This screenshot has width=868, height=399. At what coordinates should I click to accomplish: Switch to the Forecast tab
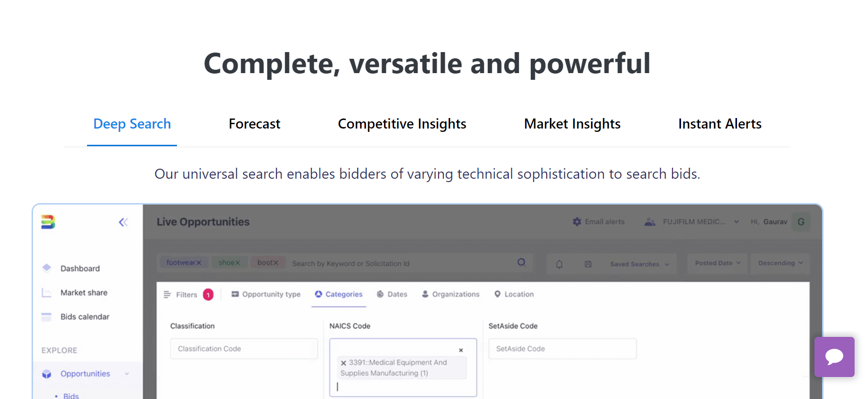point(254,124)
